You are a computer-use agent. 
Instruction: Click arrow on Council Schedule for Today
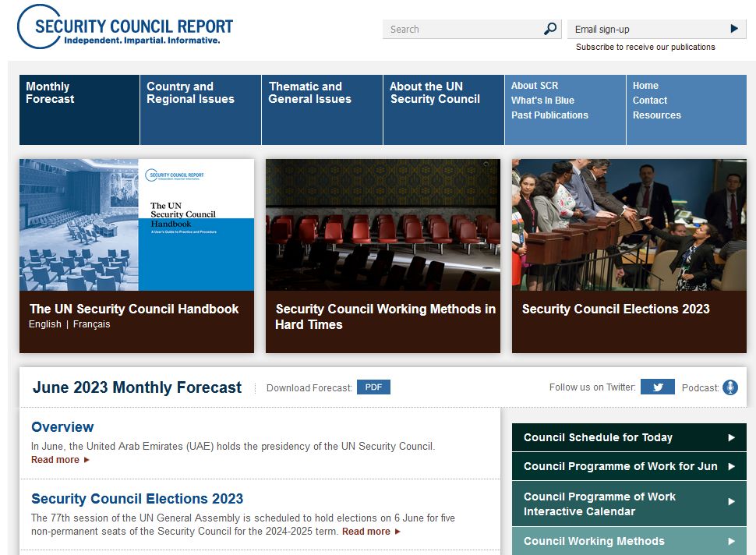pyautogui.click(x=731, y=438)
